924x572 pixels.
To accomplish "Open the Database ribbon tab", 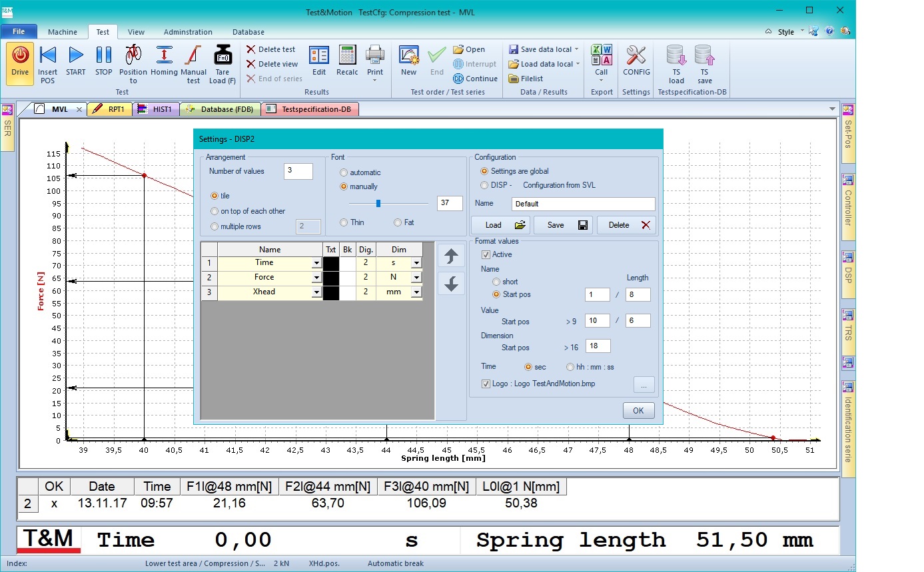I will [x=248, y=31].
